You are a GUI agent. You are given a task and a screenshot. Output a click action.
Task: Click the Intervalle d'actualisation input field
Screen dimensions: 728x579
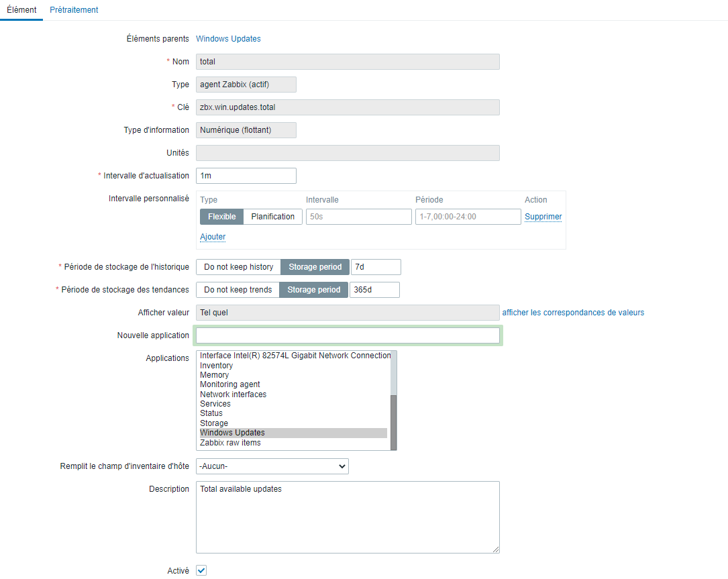point(246,176)
